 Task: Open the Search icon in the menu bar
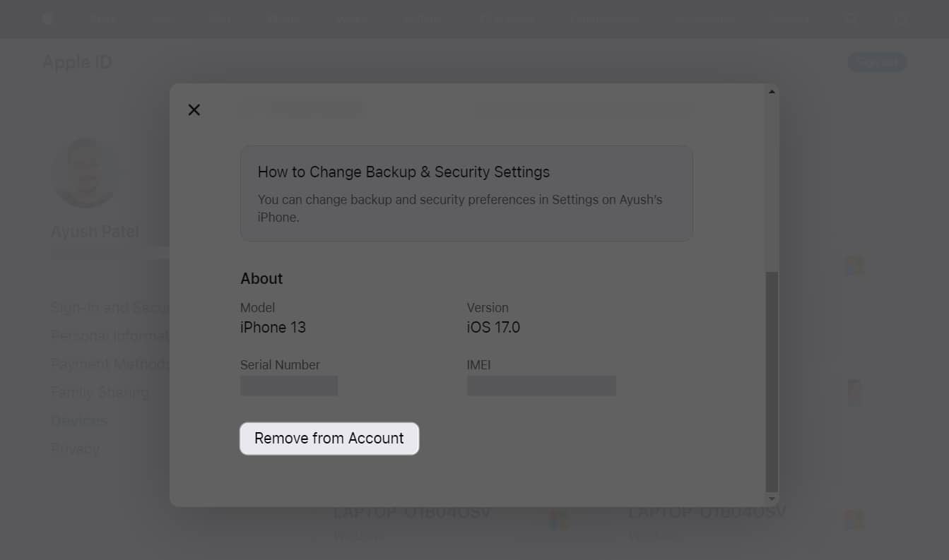point(851,19)
